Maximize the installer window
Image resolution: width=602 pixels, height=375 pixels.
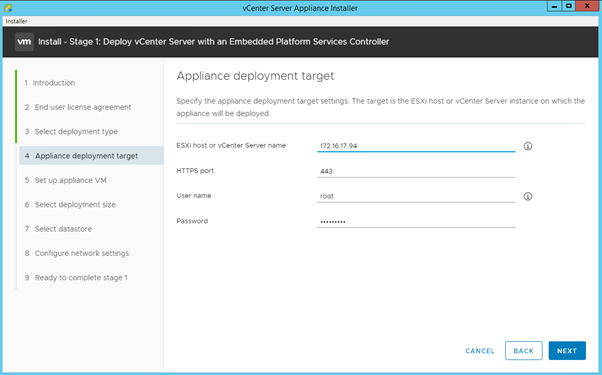point(569,6)
